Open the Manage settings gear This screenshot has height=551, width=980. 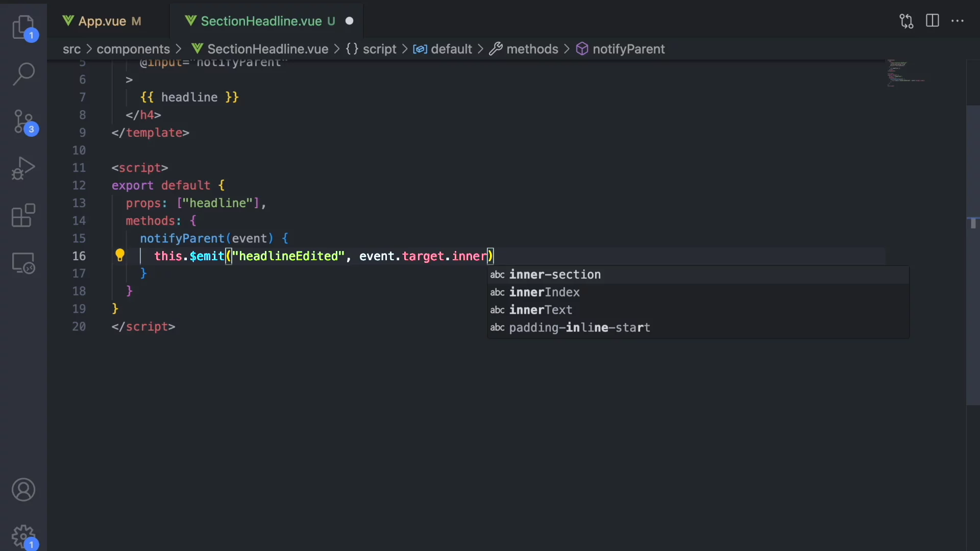(x=23, y=537)
